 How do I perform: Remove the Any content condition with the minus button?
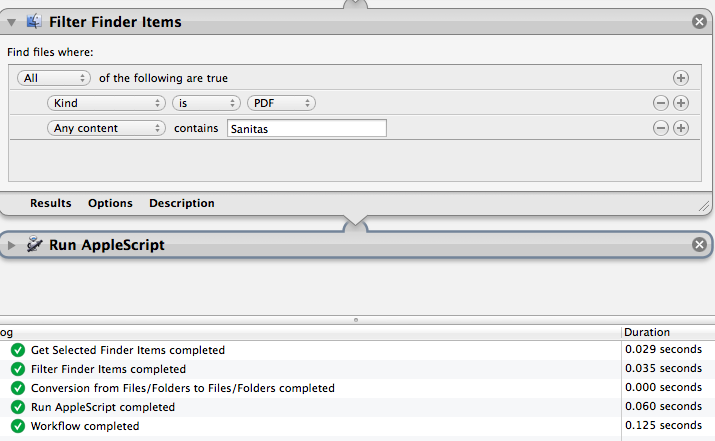click(x=661, y=128)
